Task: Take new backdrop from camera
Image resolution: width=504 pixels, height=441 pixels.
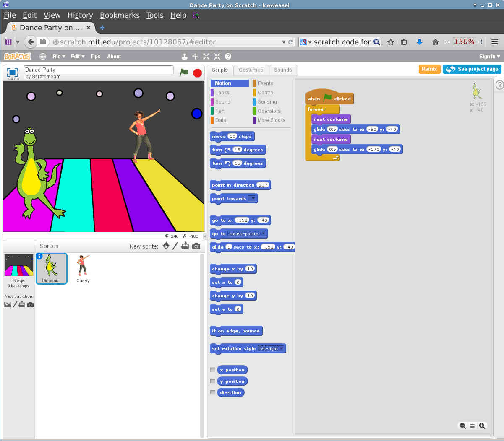Action: [30, 304]
